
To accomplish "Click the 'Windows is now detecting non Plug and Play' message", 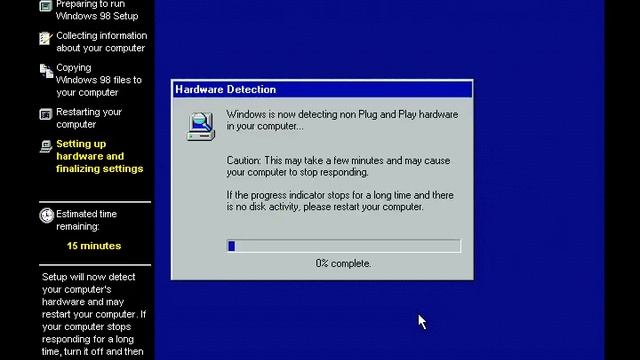I will pos(342,120).
